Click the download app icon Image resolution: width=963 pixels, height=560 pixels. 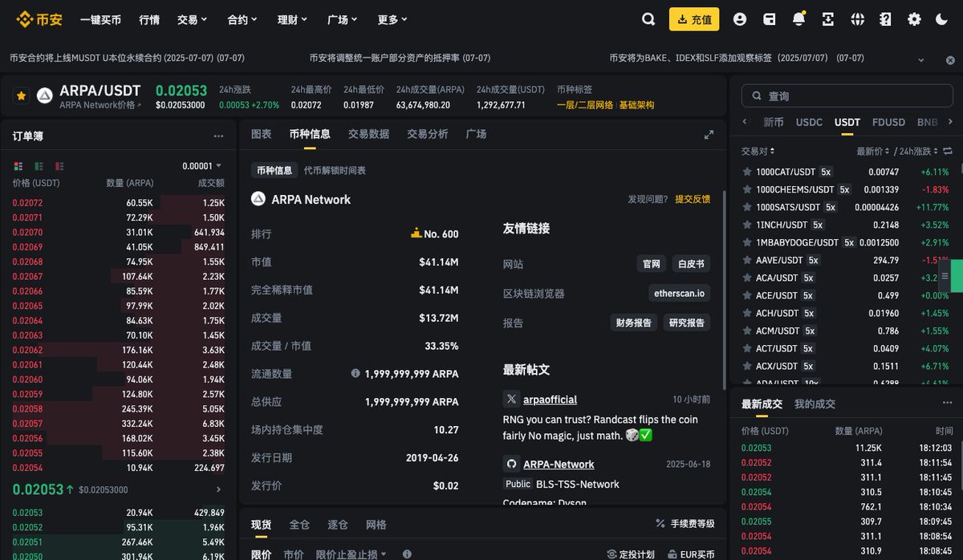point(827,19)
